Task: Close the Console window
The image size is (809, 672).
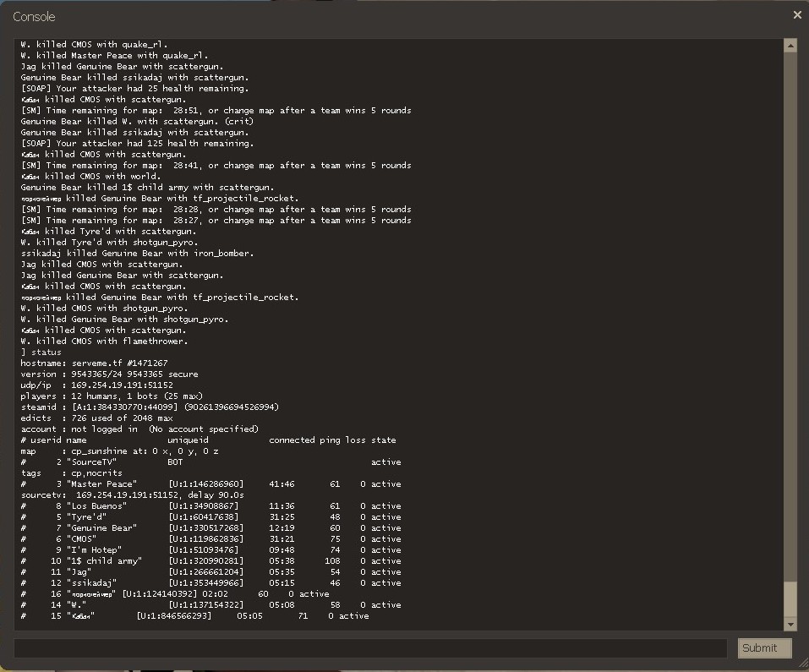Action: pos(796,14)
